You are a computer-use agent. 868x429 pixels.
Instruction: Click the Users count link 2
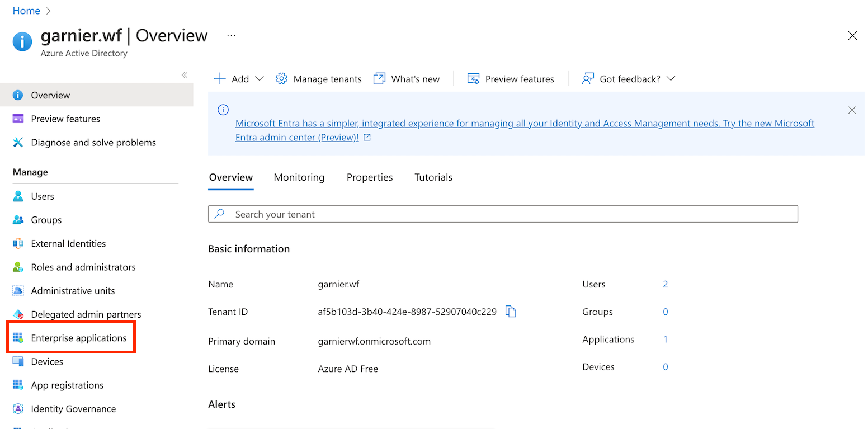[666, 284]
